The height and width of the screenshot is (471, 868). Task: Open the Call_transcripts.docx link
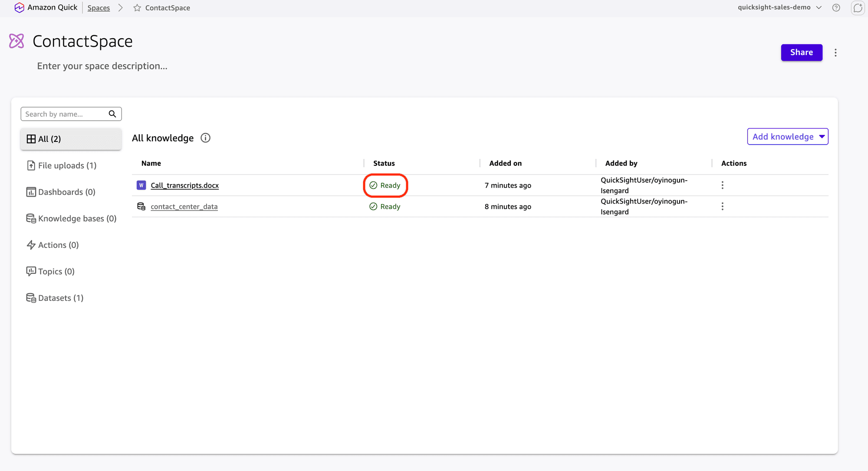[x=184, y=185]
